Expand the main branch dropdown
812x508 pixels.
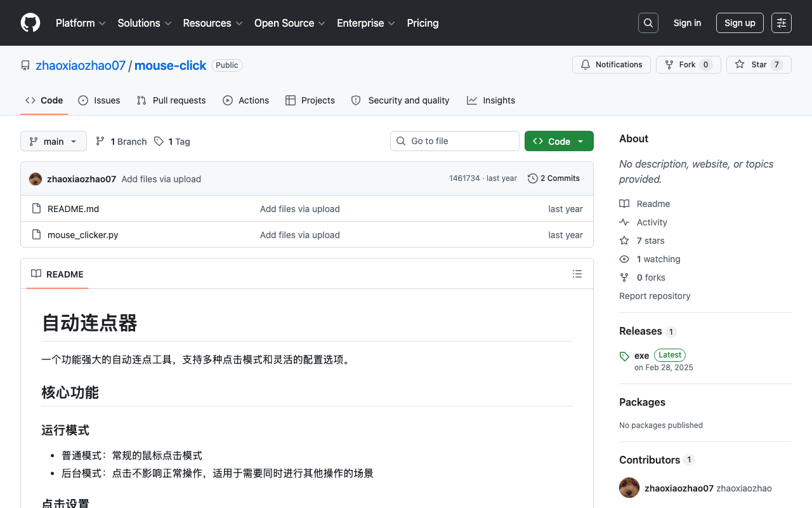click(x=53, y=141)
